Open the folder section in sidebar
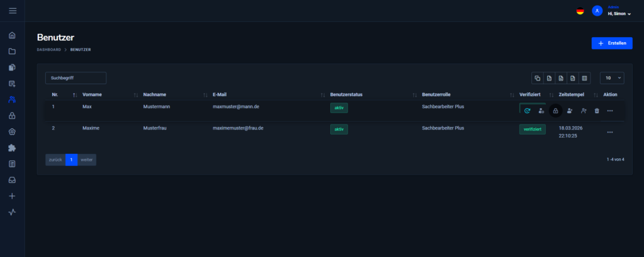The height and width of the screenshot is (257, 644). 12,52
